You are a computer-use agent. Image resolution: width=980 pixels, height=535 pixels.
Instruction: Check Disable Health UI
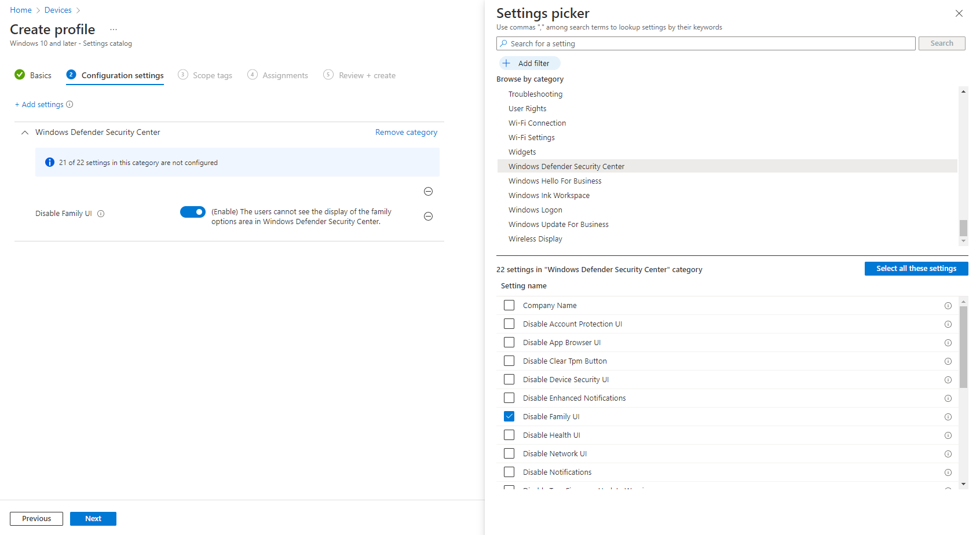tap(509, 435)
